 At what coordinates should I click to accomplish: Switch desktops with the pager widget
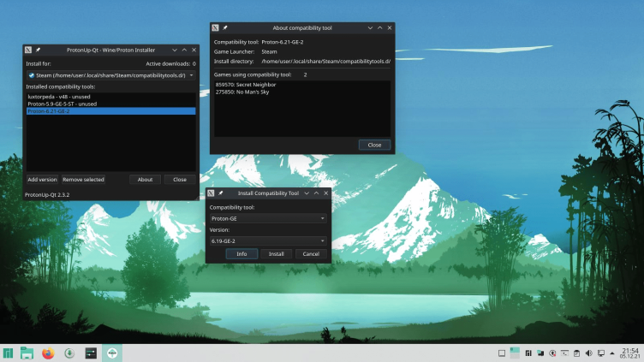point(515,353)
